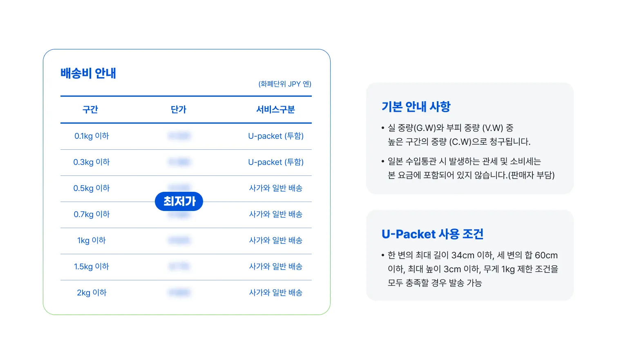Click the 서비스구분 column header
The image size is (617, 364).
coord(275,109)
